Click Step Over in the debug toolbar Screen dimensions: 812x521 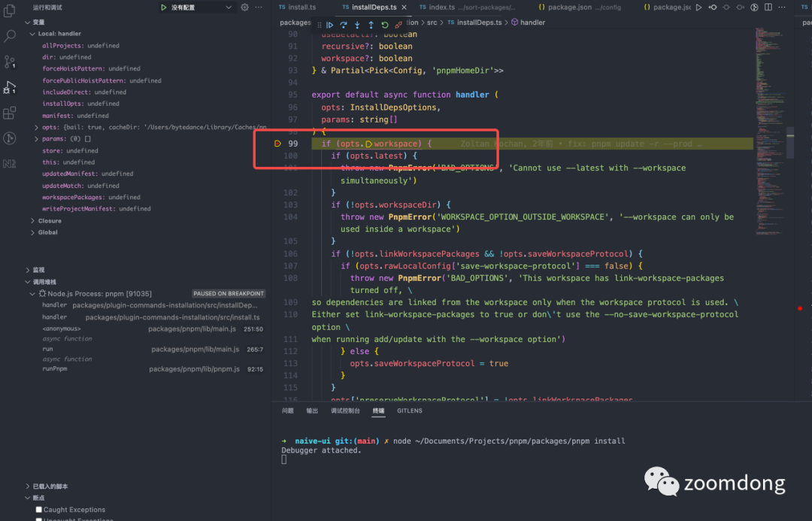(344, 24)
